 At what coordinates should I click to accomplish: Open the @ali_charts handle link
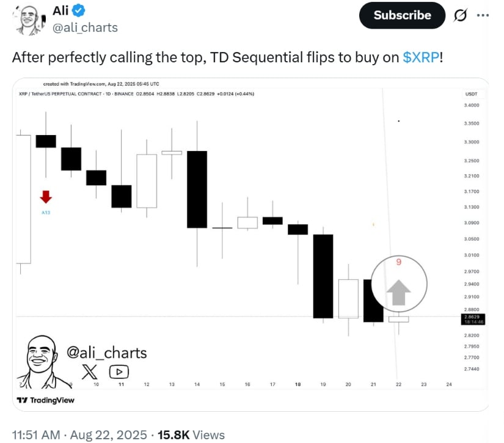[85, 27]
